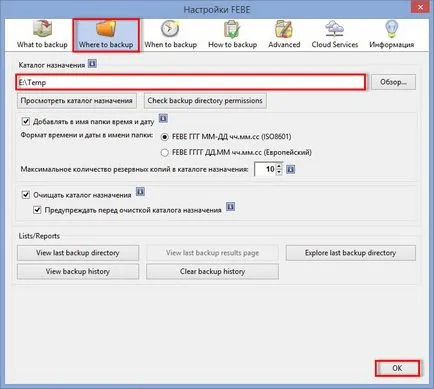This screenshot has width=434, height=389.
Task: Click View backup history button
Action: [x=78, y=272]
